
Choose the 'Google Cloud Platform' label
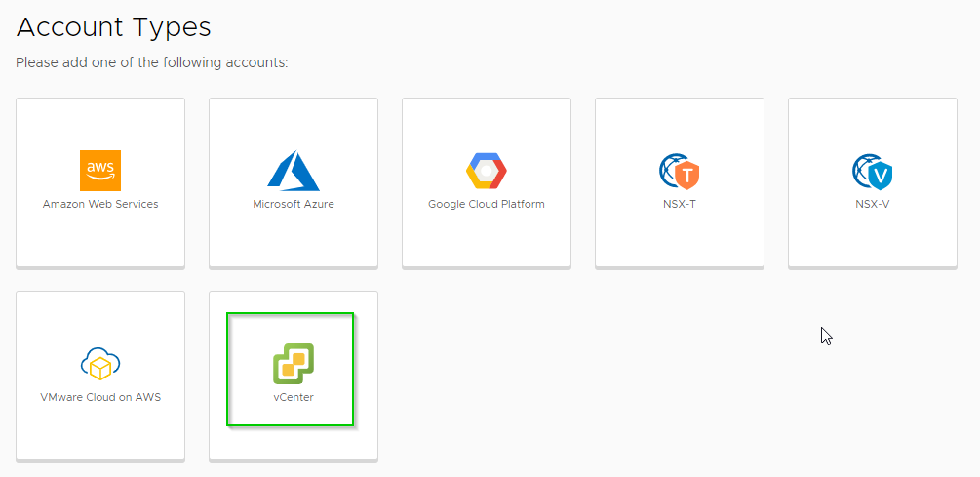486,205
